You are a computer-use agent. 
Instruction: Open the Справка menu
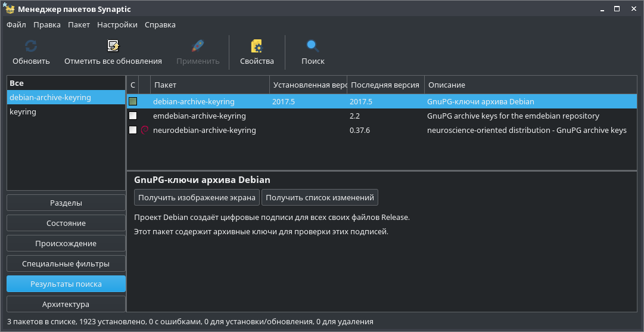[x=160, y=24]
